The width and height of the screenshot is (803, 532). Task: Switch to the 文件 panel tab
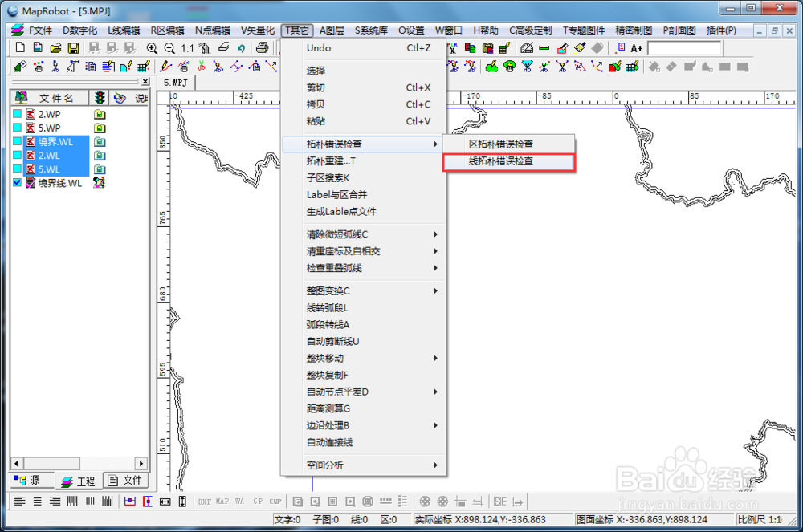[x=125, y=481]
